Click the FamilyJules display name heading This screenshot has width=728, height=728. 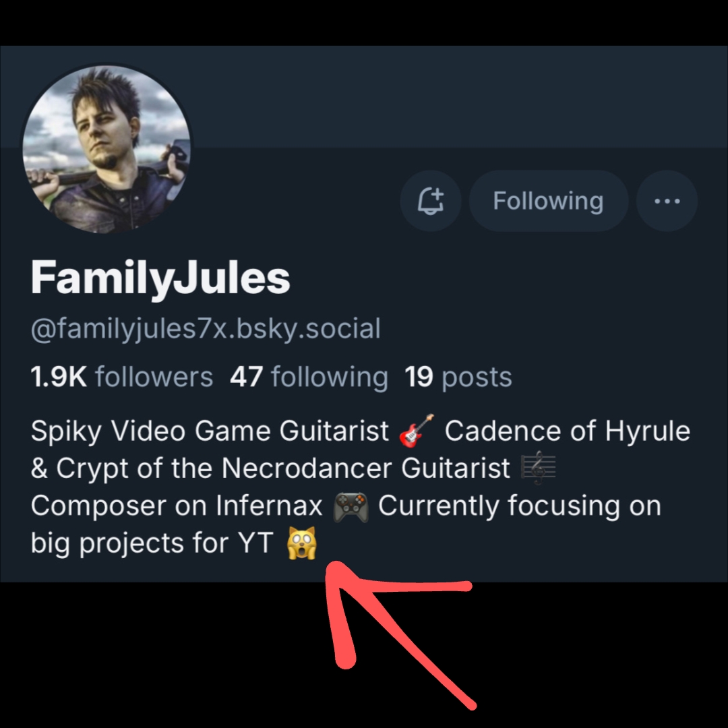(x=160, y=278)
